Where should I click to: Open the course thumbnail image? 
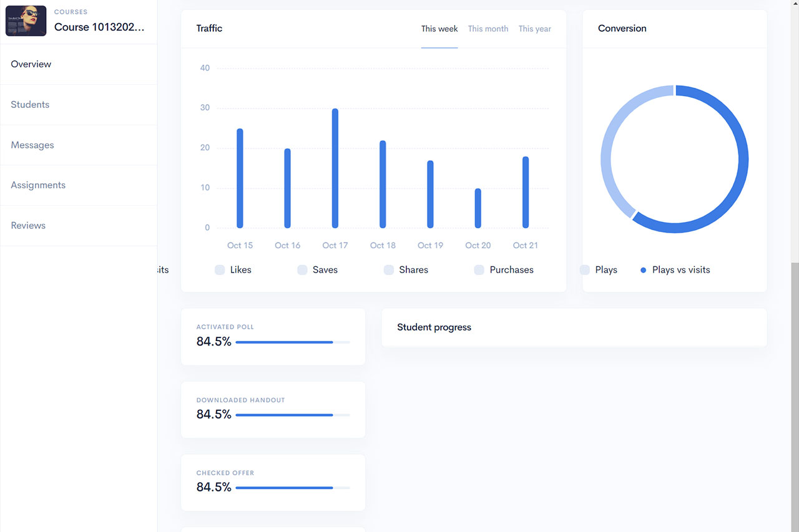[x=26, y=21]
